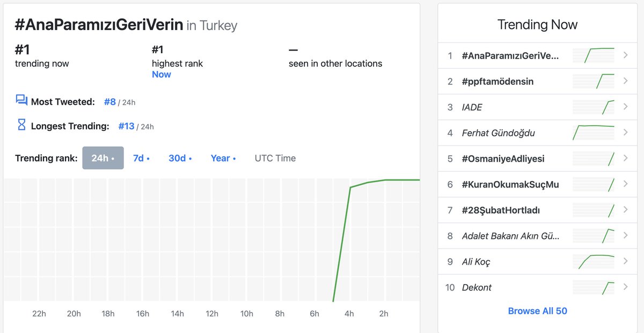Image resolution: width=644 pixels, height=333 pixels.
Task: Select the 24h trending rank tab
Action: pyautogui.click(x=103, y=158)
